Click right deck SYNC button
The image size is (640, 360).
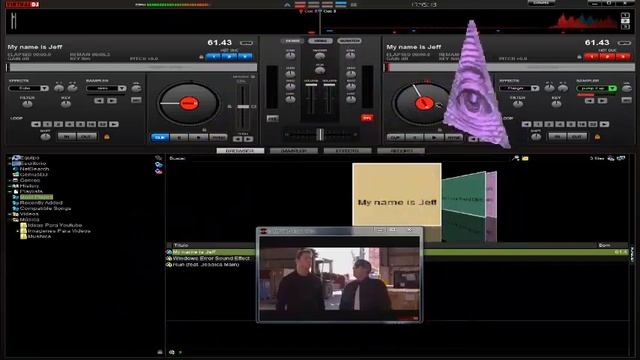453,138
